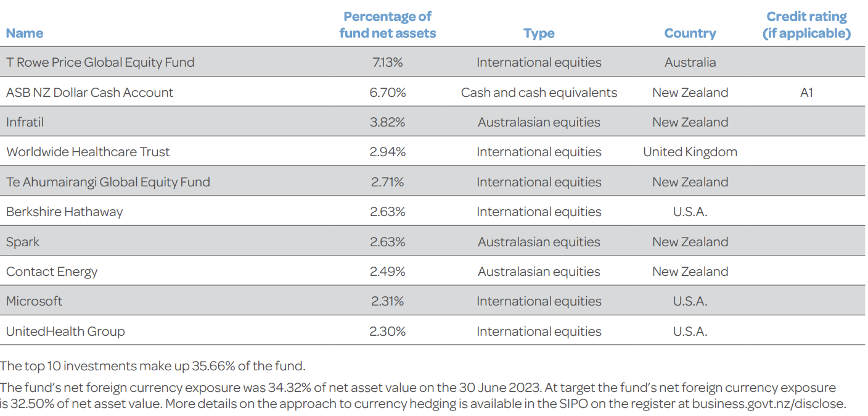Click the A1 credit rating cell
Image resolution: width=868 pixels, height=416 pixels.
pos(806,93)
